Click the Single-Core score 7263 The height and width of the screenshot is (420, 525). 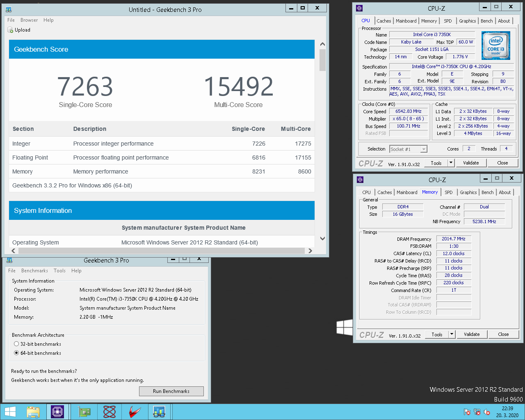click(x=85, y=87)
